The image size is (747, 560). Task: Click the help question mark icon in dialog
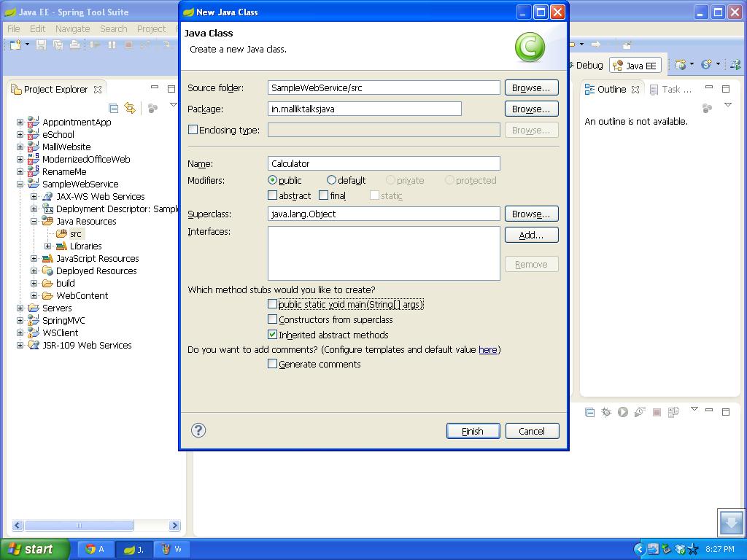click(x=198, y=430)
